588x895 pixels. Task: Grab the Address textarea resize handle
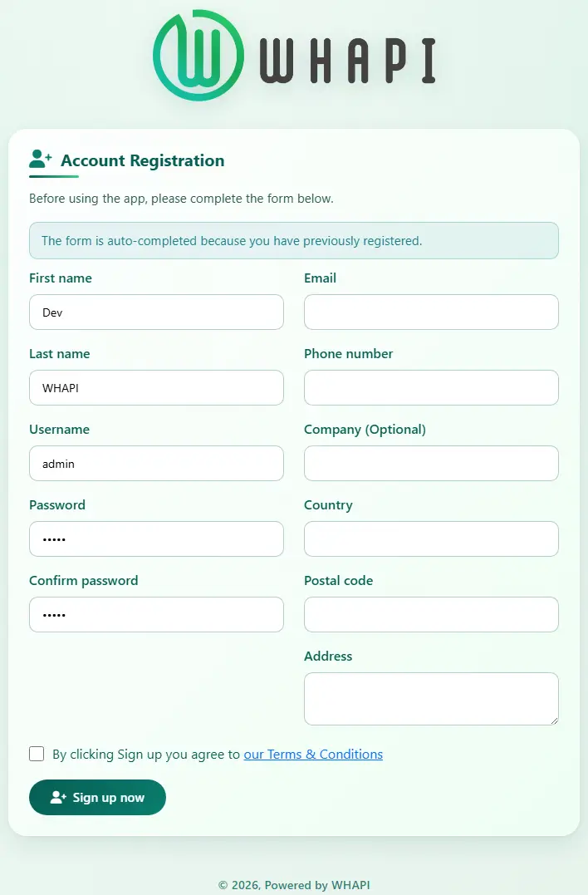coord(554,720)
